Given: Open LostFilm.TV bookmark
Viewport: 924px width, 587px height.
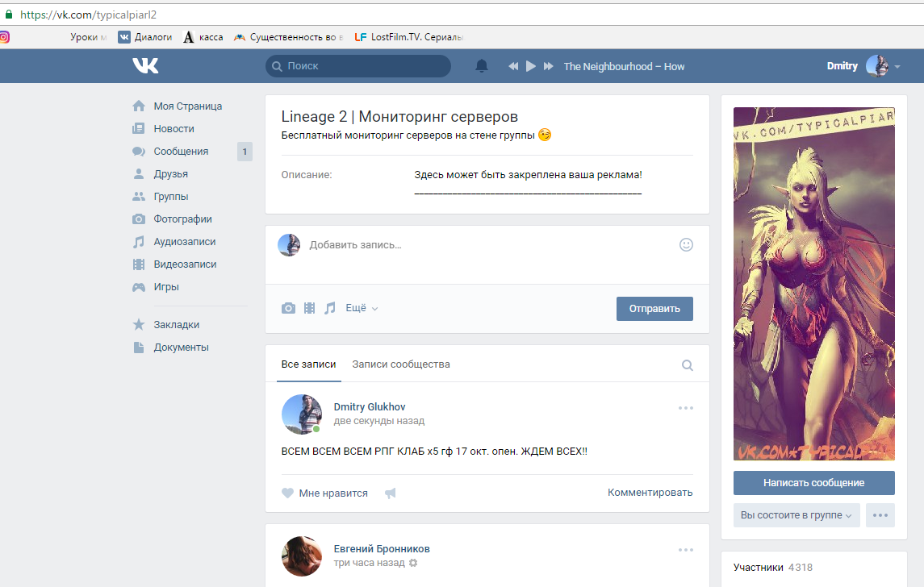Looking at the screenshot, I should 409,37.
